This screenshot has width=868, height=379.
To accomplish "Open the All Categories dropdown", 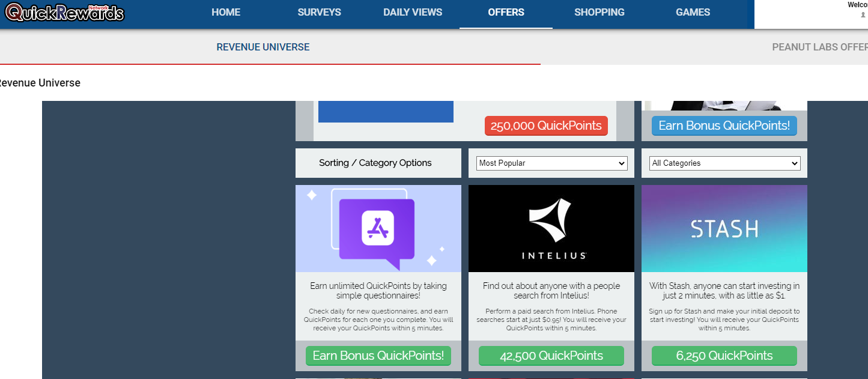I will point(724,163).
